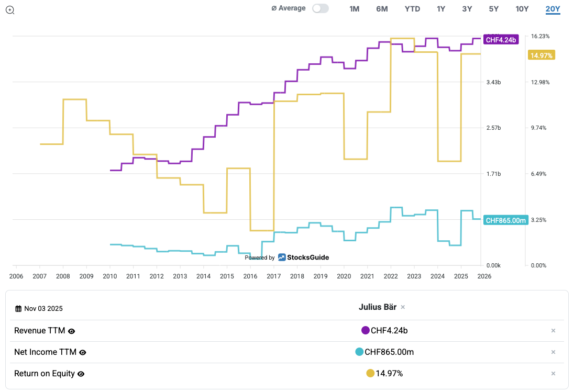The width and height of the screenshot is (574, 392).
Task: Toggle Net Income TTM eye icon
Action: [82, 353]
